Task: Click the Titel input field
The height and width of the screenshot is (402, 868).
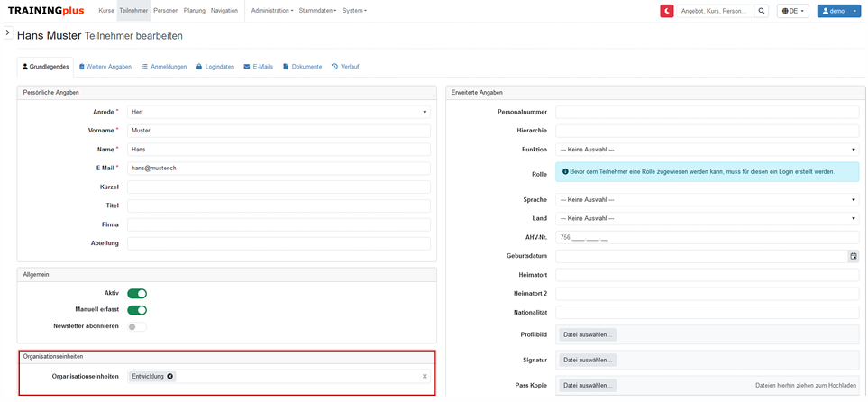Action: 279,206
